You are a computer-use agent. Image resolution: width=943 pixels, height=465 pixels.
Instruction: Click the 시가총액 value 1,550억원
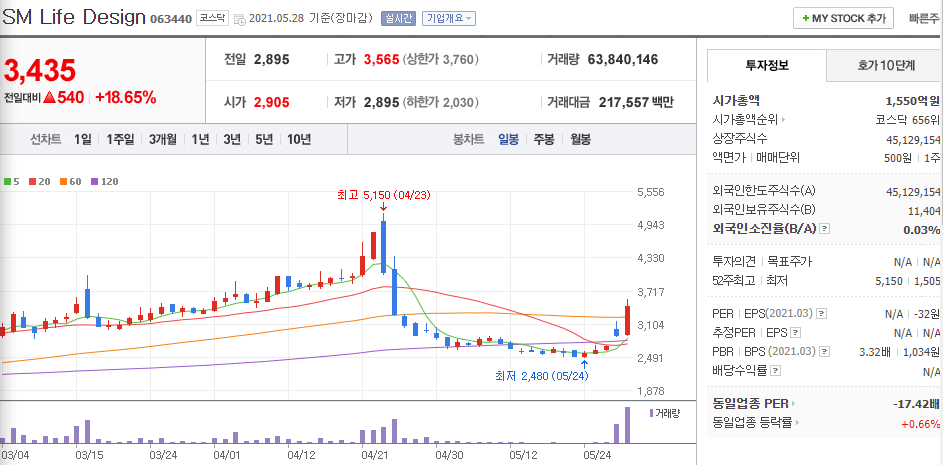pos(913,100)
